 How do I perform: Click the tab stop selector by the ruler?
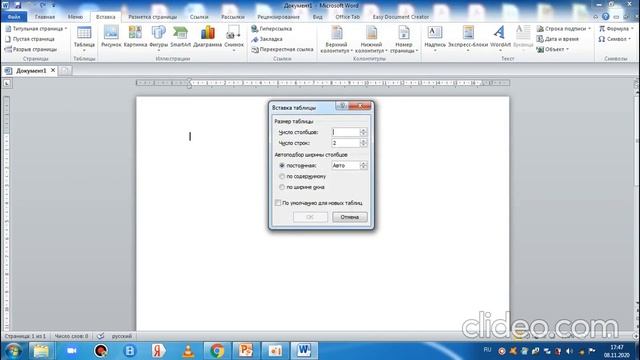[7, 83]
